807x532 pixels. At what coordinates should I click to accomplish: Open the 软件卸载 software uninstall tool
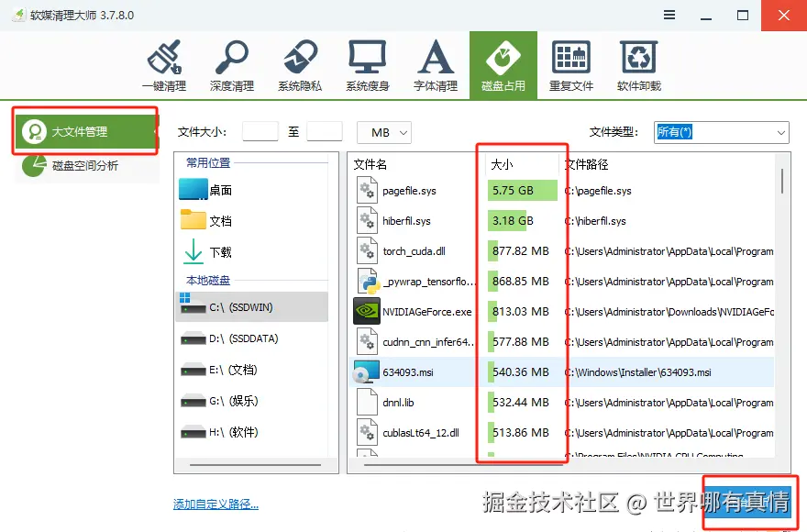[x=638, y=65]
